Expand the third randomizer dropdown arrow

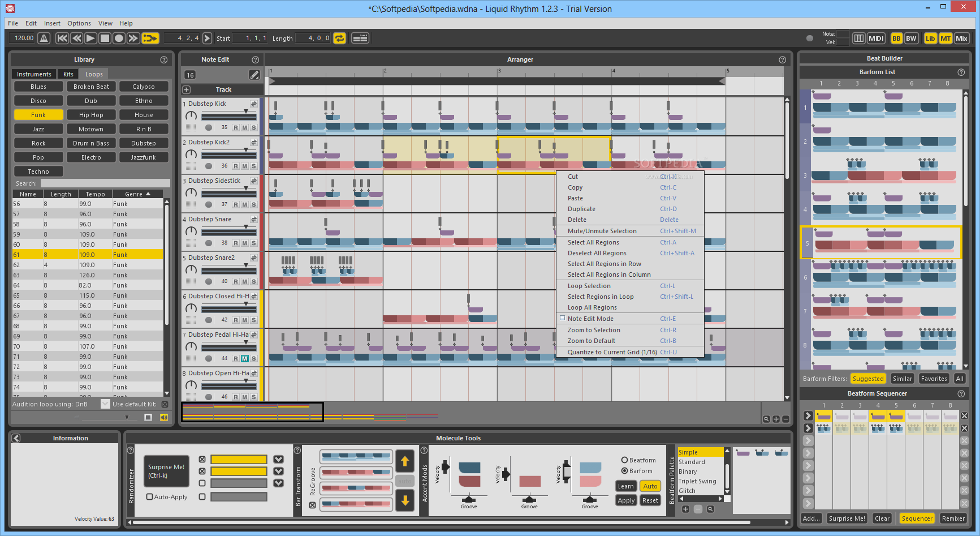pyautogui.click(x=278, y=483)
